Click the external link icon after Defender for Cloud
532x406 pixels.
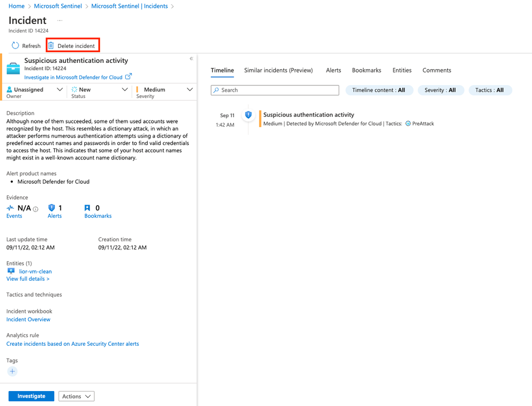click(128, 76)
